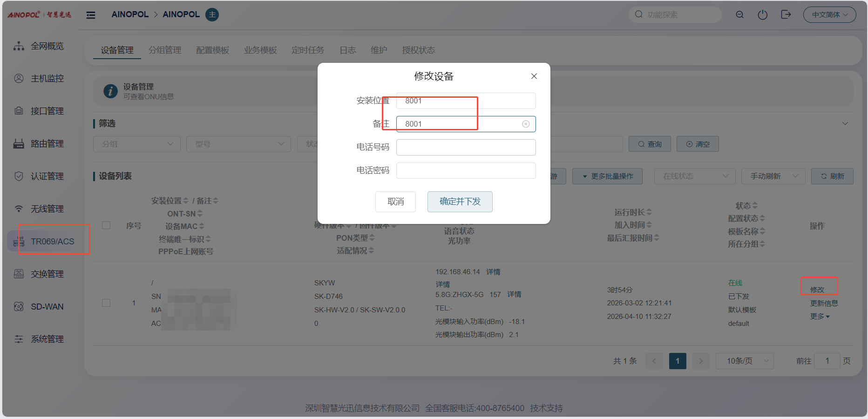The height and width of the screenshot is (419, 868).
Task: Open 全网概览 from the sidebar
Action: tap(47, 46)
